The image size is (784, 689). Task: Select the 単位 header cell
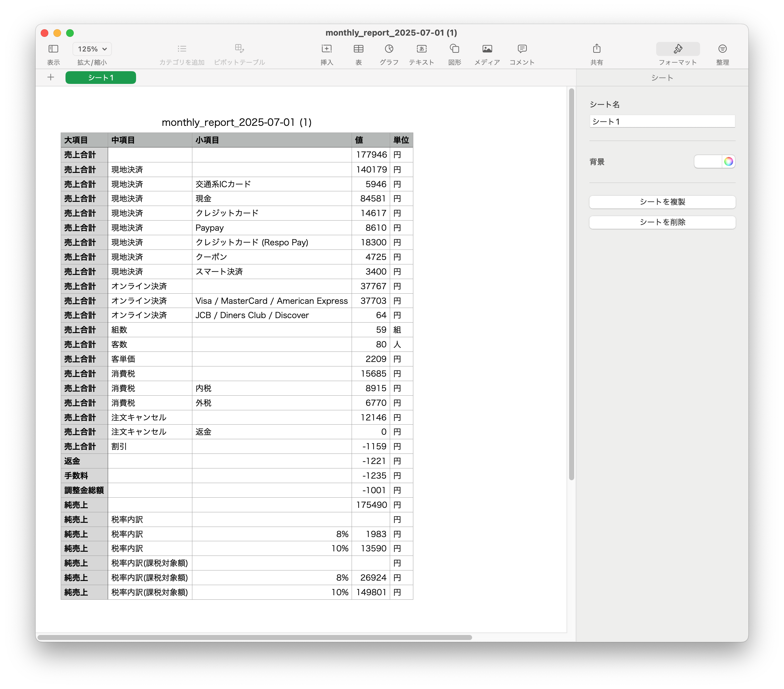[401, 140]
